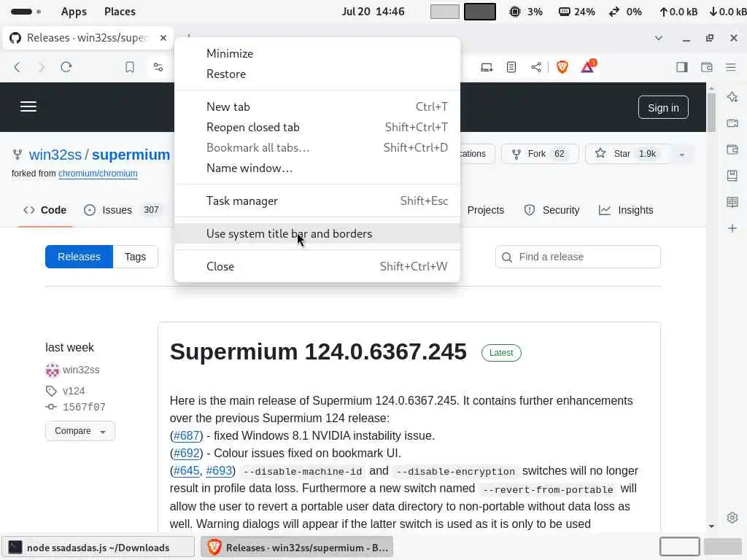This screenshot has height=560, width=747.
Task: Open the v124 tag link
Action: click(x=74, y=391)
